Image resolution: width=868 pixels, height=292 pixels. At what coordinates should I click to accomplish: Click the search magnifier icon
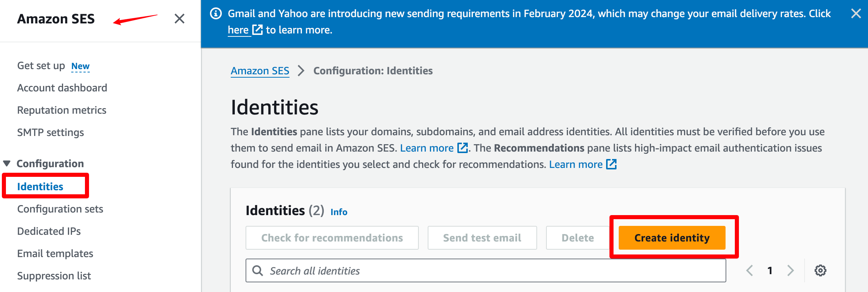point(258,270)
